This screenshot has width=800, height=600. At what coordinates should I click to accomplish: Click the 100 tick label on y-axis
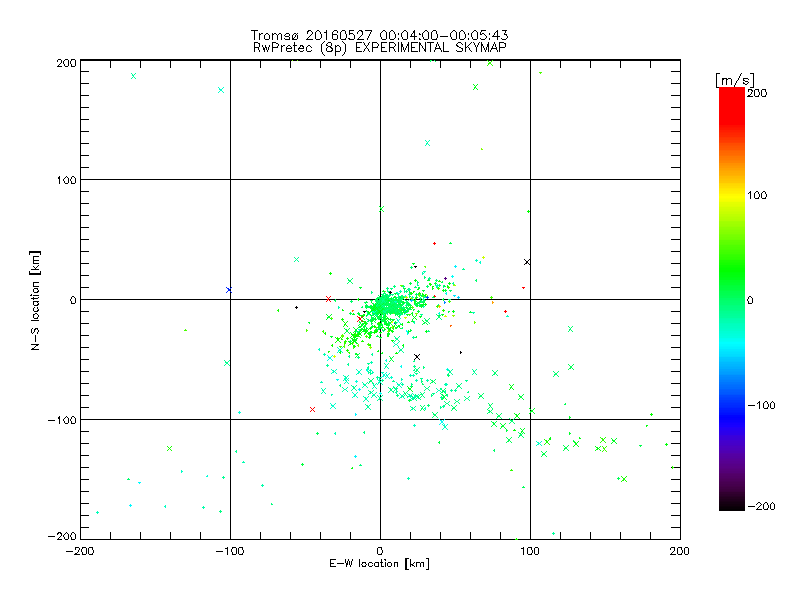tap(66, 180)
